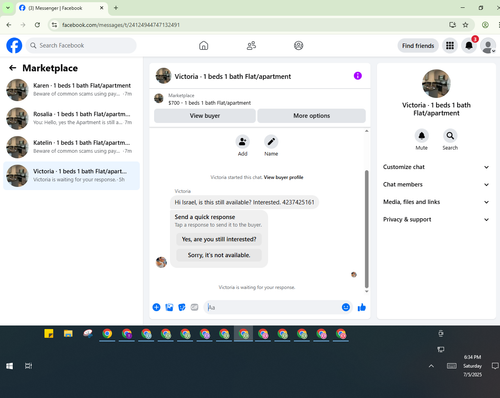Open the Notifications bell icon
This screenshot has width=500, height=398.
pos(469,45)
